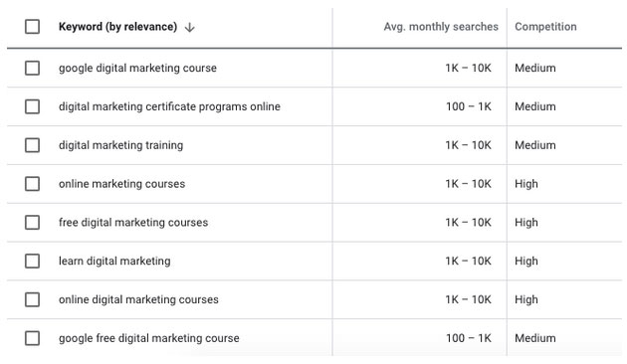Sort by Keyword (by relevance) column header
Viewport: 627px width, 364px height.
click(117, 27)
